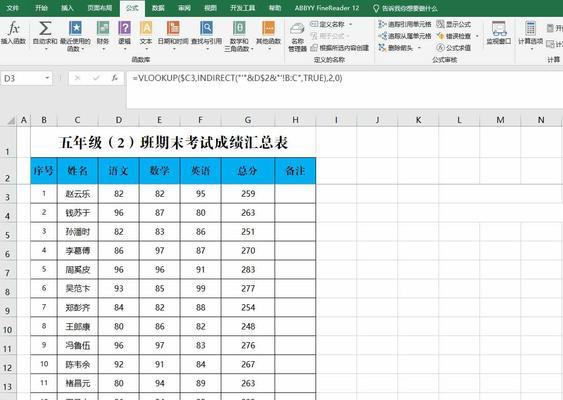Open the Financial (财务) functions icon
Viewport: 563px width, 400px height.
[x=103, y=28]
